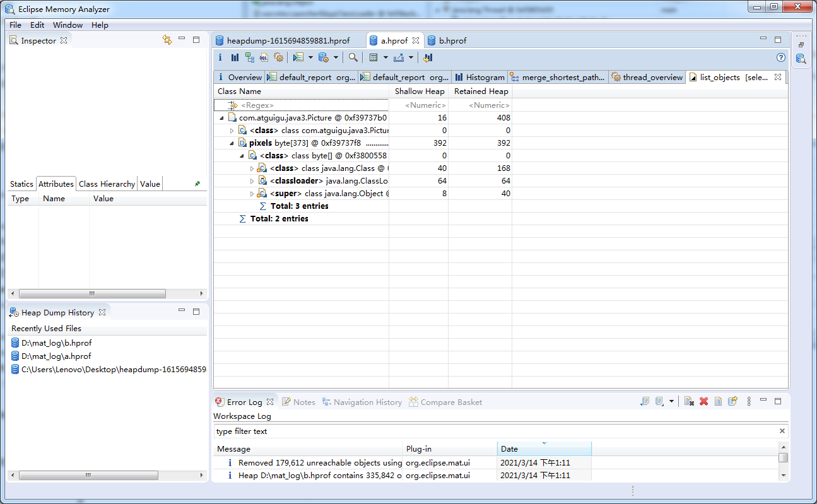Click the export results toolbar icon
Viewport: 817px width, 504px height.
399,57
